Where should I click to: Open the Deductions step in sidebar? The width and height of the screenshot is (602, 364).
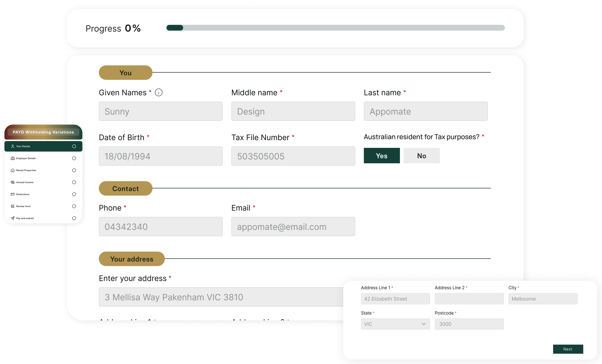pyautogui.click(x=23, y=194)
